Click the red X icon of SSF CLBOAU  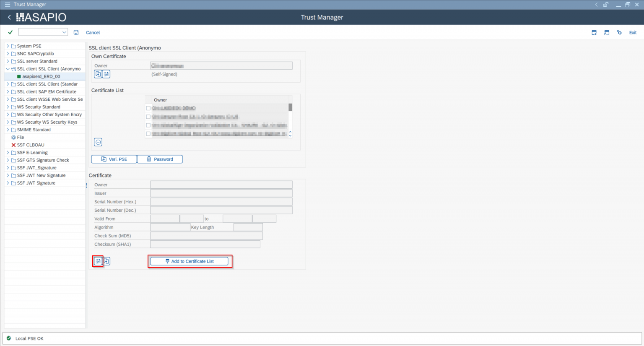[13, 145]
